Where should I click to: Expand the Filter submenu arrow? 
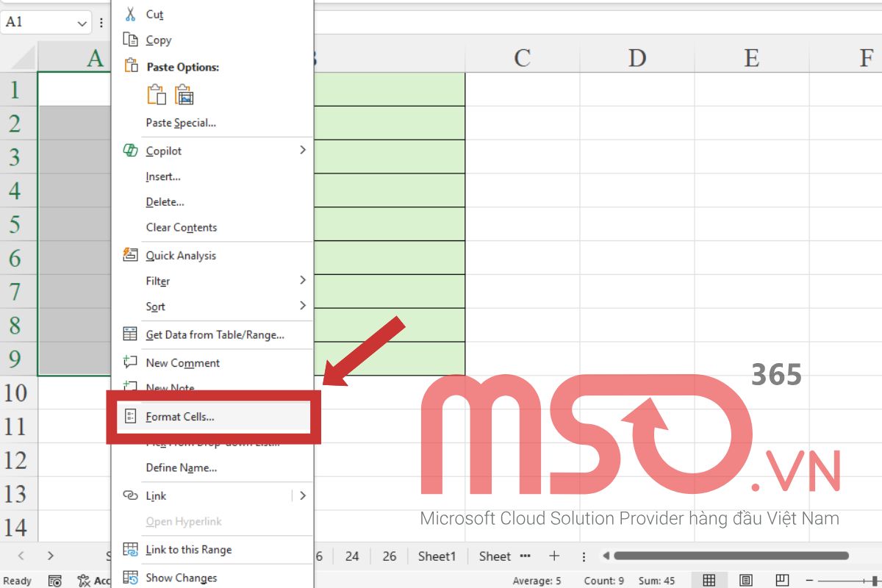(x=303, y=280)
